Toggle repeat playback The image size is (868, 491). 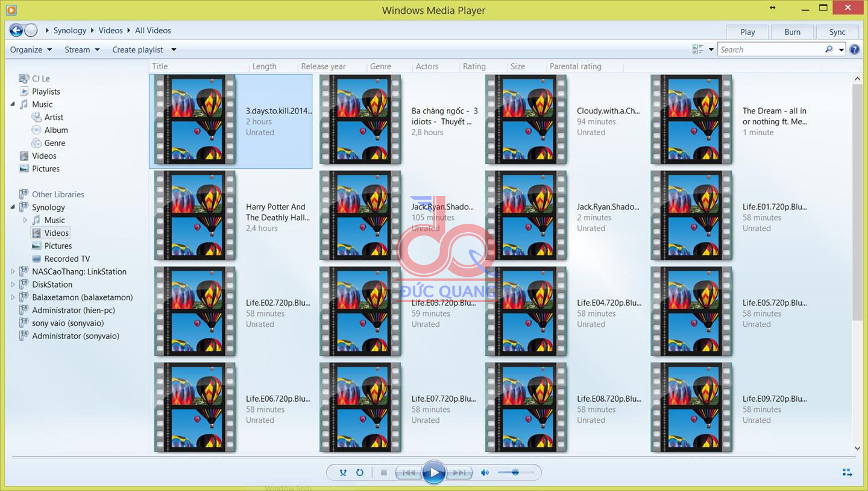click(360, 472)
